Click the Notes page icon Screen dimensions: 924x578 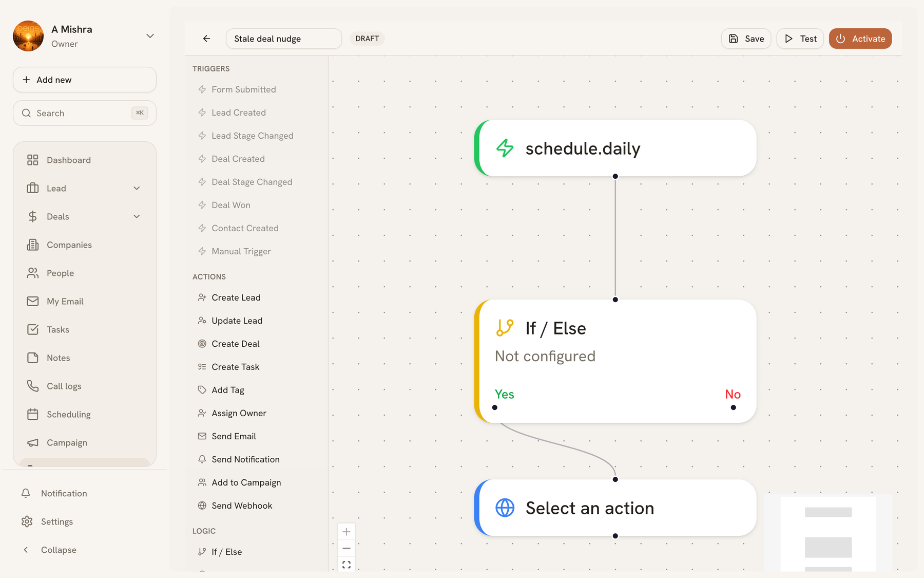point(33,358)
